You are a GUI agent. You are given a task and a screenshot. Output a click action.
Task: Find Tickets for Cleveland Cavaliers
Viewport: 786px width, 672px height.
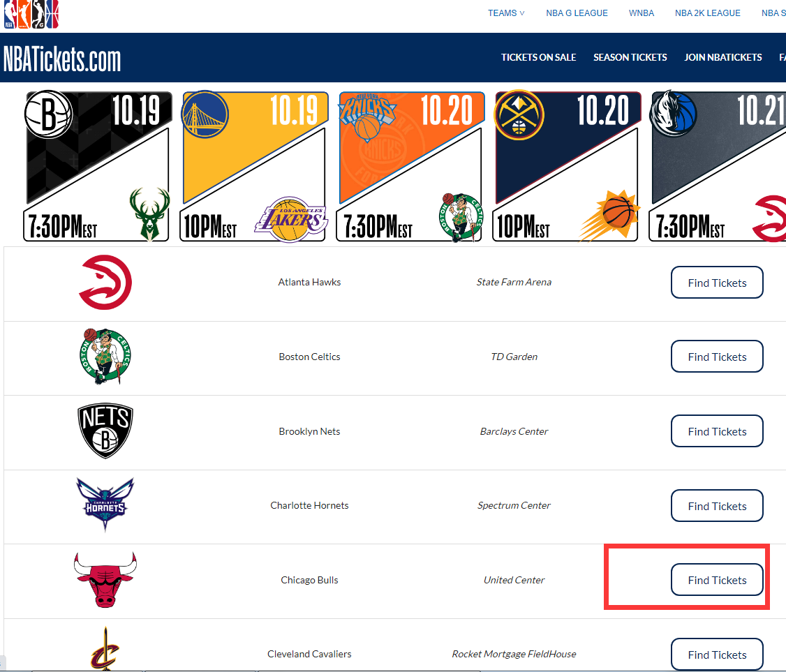(x=717, y=655)
